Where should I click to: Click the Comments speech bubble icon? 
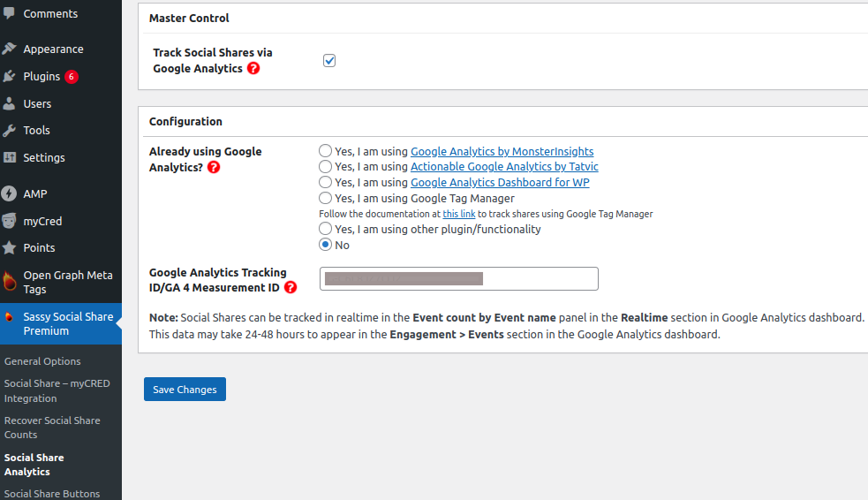[x=9, y=13]
